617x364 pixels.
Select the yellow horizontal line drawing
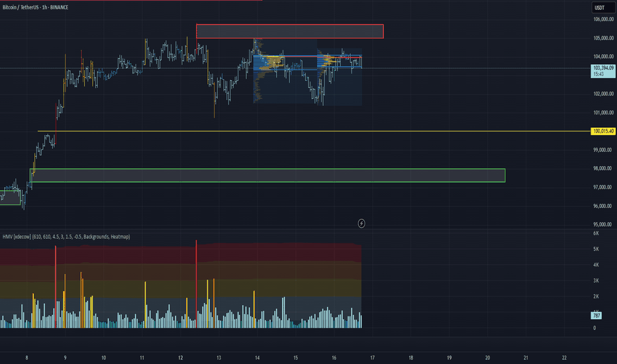click(314, 131)
